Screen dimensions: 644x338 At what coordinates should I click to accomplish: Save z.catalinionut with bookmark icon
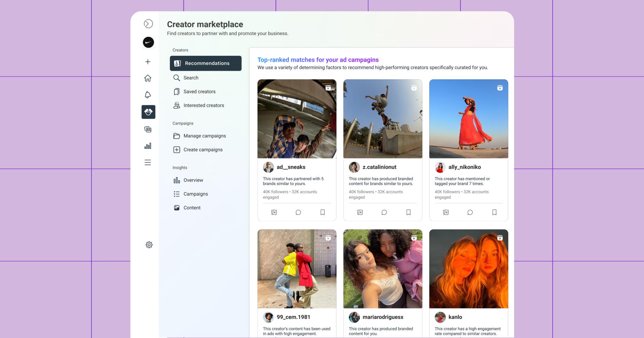point(408,212)
